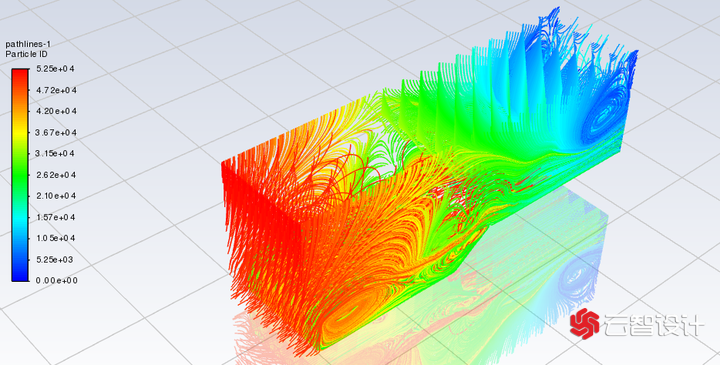Click the 5.25e+04 maximum legend value
The image size is (720, 365).
click(55, 69)
